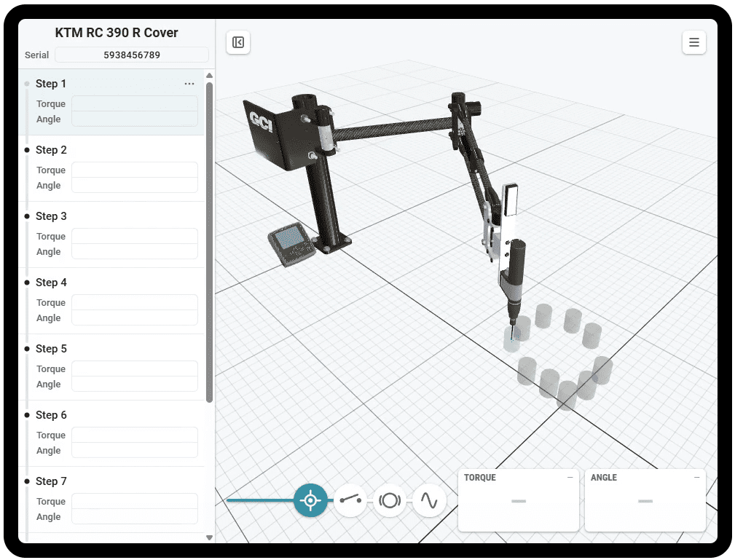Select the switch/lever tool next to the crosshair icon
This screenshot has height=560, width=735.
(350, 500)
